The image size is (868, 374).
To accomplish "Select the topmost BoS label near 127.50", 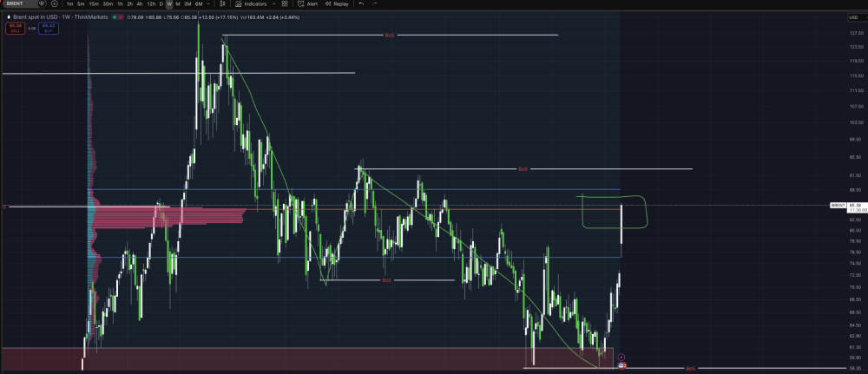I will (x=390, y=36).
